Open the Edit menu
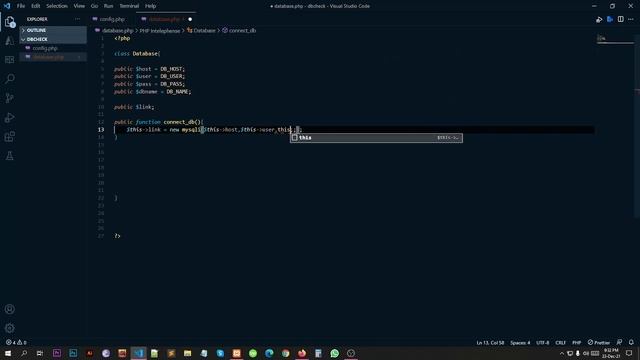The image size is (640, 360). tap(36, 6)
